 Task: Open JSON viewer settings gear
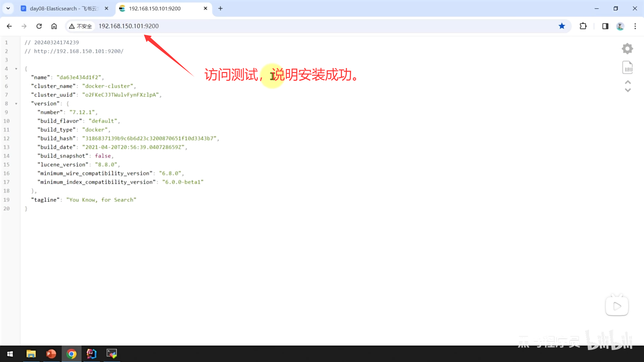[x=627, y=49]
